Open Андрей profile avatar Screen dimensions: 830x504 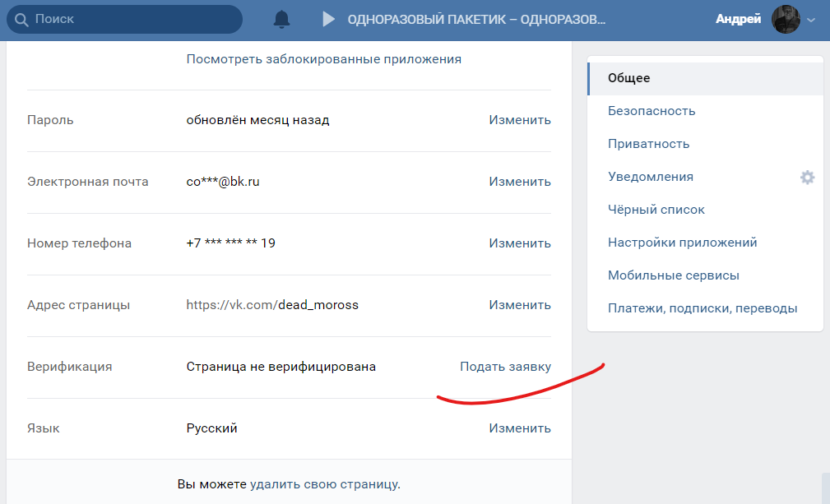click(786, 19)
